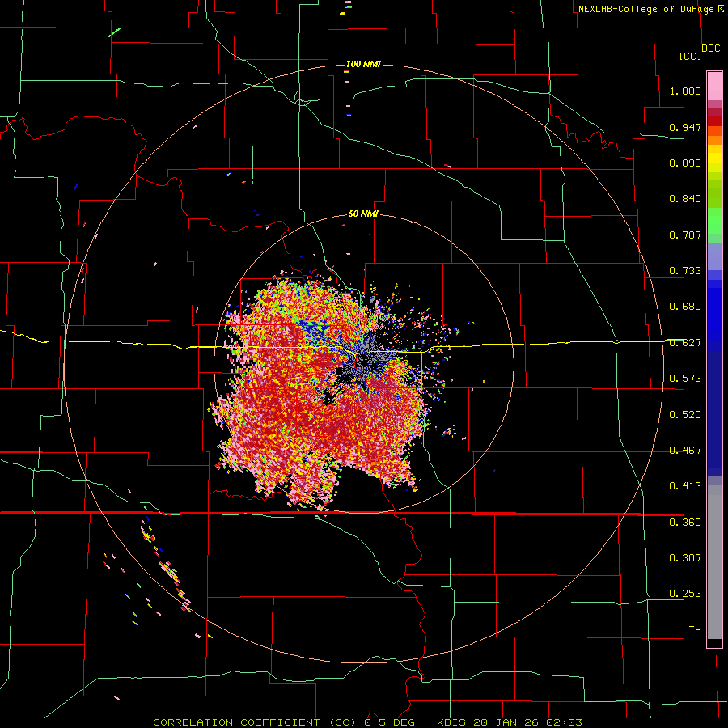Click the 50 NMI range ring label
This screenshot has height=728, width=728.
point(363,214)
